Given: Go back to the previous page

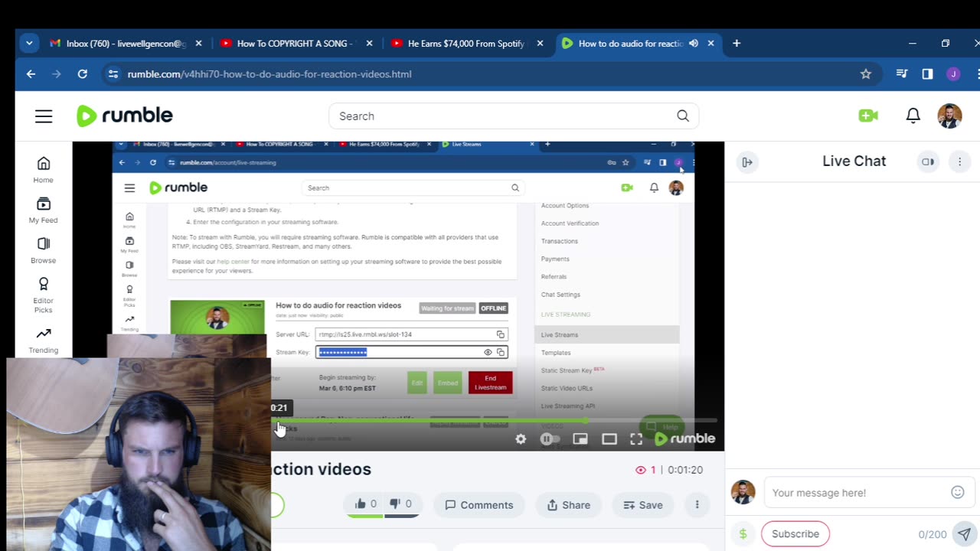Looking at the screenshot, I should click(x=31, y=74).
